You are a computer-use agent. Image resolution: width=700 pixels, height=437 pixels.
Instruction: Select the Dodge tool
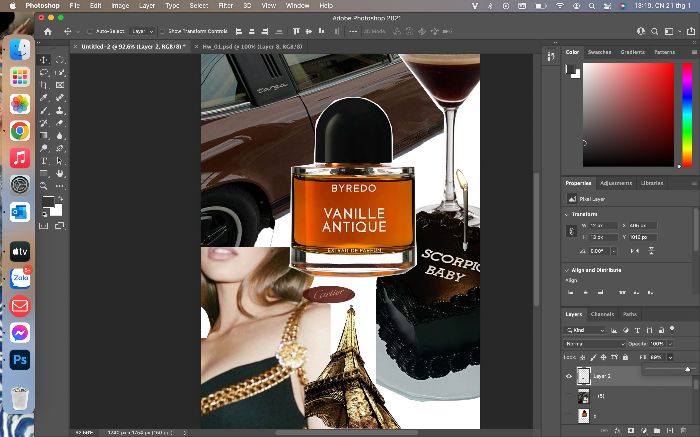click(44, 148)
